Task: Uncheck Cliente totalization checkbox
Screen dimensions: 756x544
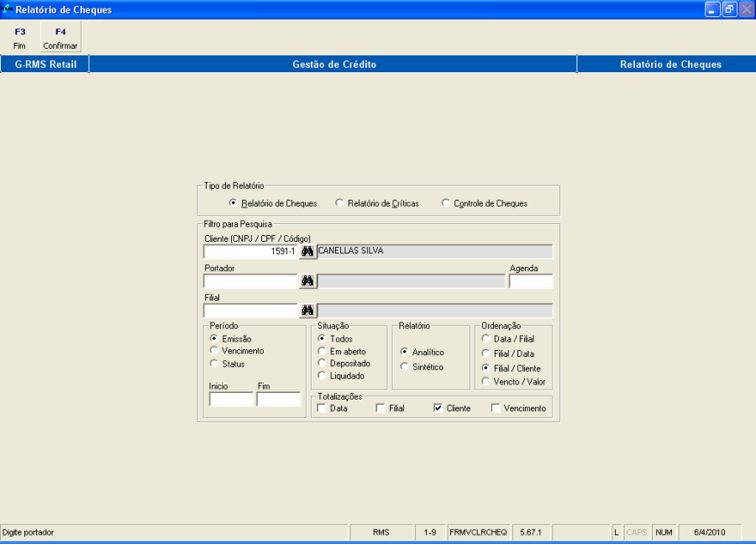Action: [438, 408]
